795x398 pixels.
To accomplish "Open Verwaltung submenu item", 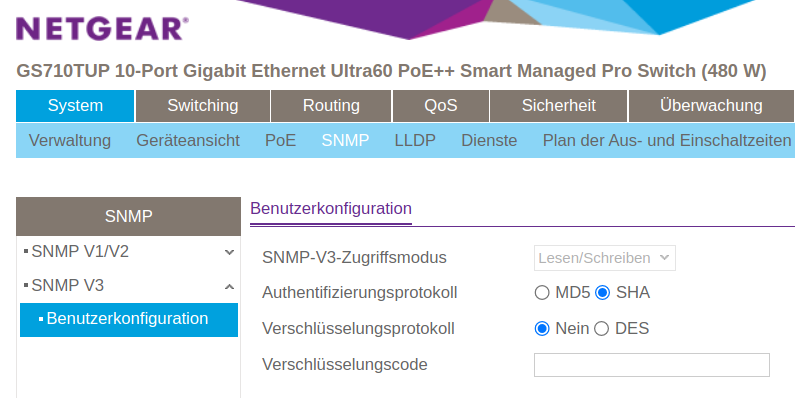I will [69, 140].
